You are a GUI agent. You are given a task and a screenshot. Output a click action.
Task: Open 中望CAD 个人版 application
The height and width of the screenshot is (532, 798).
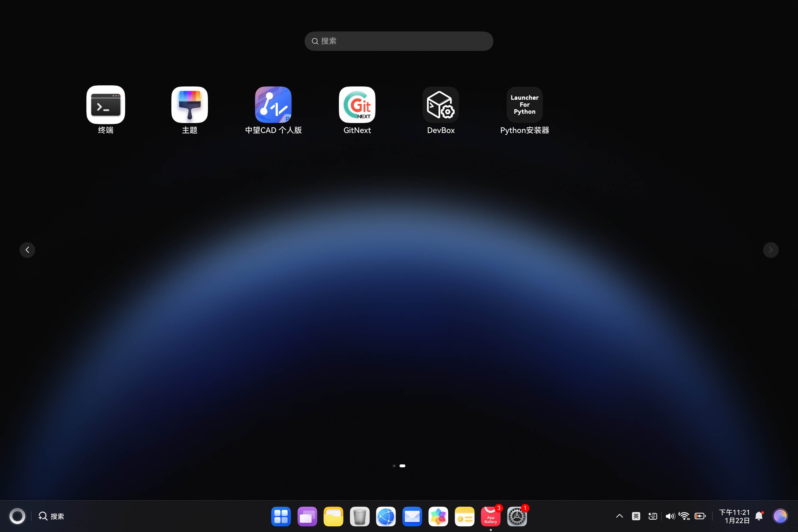(x=273, y=105)
